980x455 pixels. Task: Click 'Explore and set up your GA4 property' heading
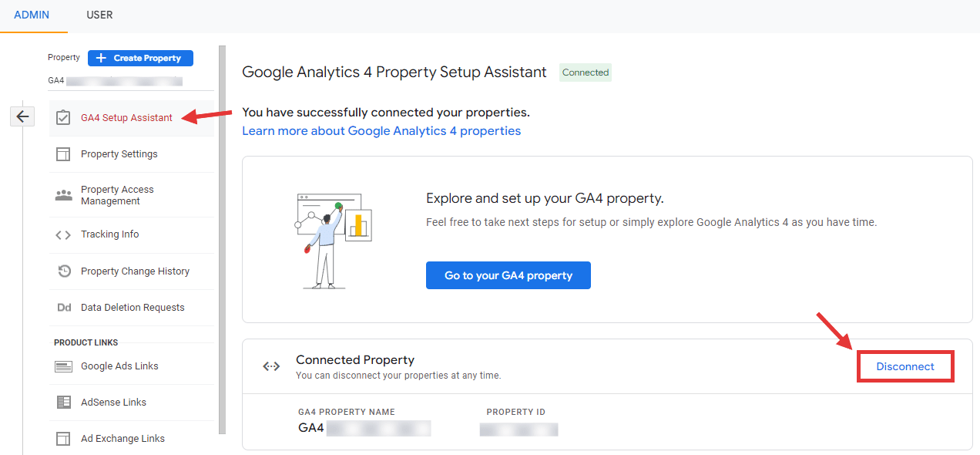[545, 198]
